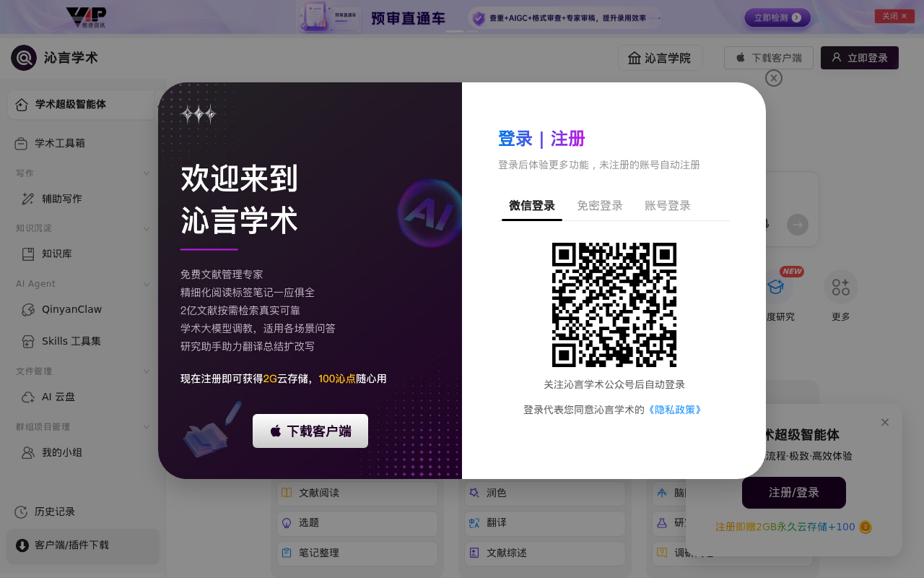
Task: Open 沁言学院 from header
Action: pyautogui.click(x=661, y=58)
